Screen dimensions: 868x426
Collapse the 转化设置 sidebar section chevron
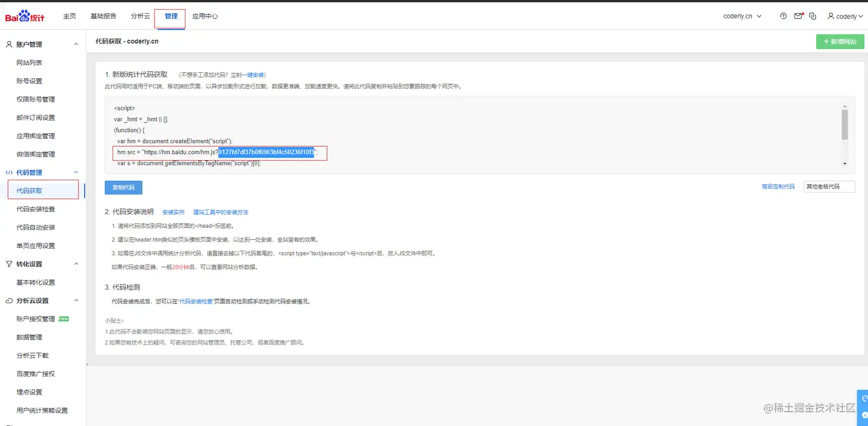pyautogui.click(x=76, y=264)
